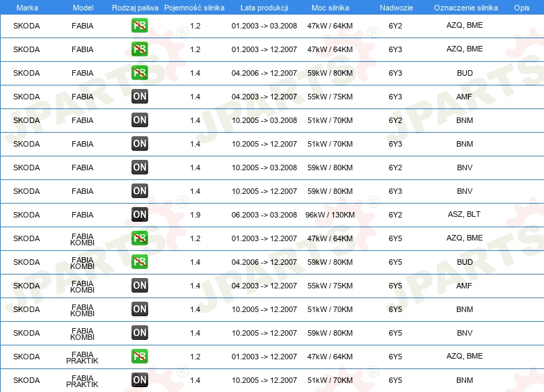
Task: Click the Rodzaj paliwa column header
Action: click(135, 8)
